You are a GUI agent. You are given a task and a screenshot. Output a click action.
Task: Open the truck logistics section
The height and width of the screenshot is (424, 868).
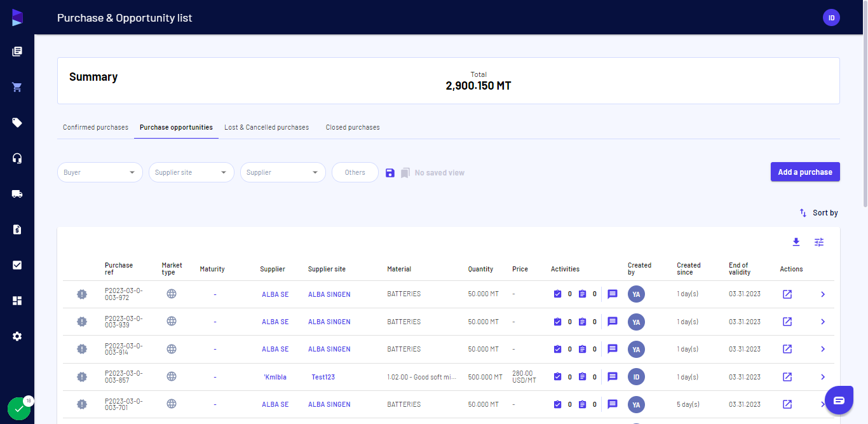click(17, 194)
